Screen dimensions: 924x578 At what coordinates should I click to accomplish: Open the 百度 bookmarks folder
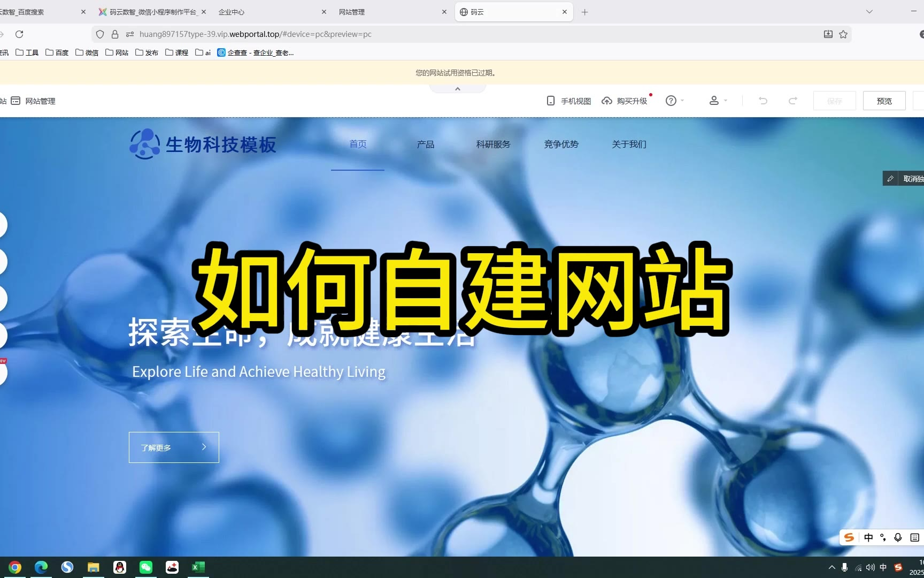57,52
